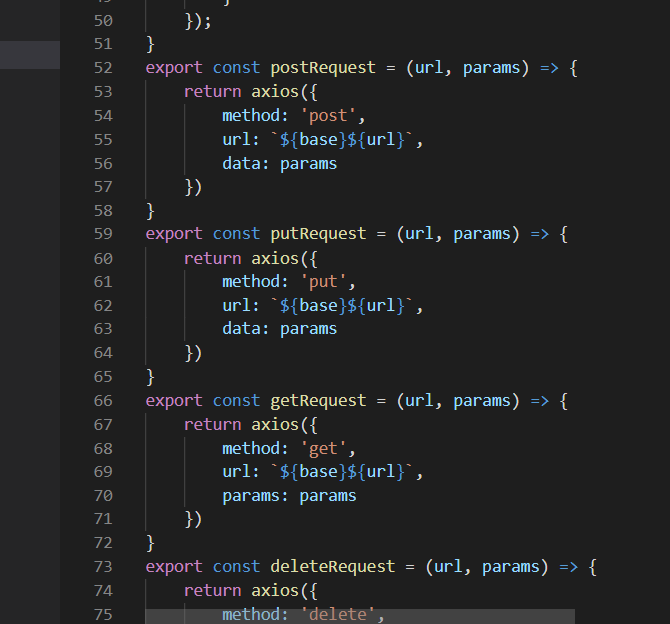Click the 'delete' string on line 75

pyautogui.click(x=338, y=615)
